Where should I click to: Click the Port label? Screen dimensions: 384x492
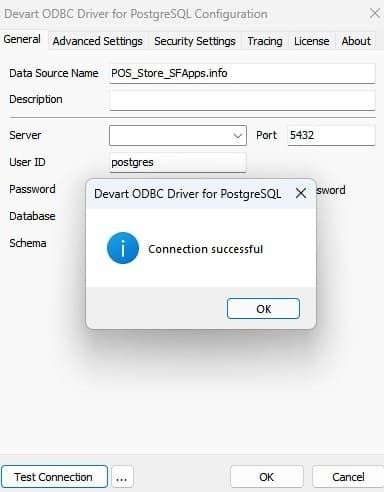(x=266, y=135)
